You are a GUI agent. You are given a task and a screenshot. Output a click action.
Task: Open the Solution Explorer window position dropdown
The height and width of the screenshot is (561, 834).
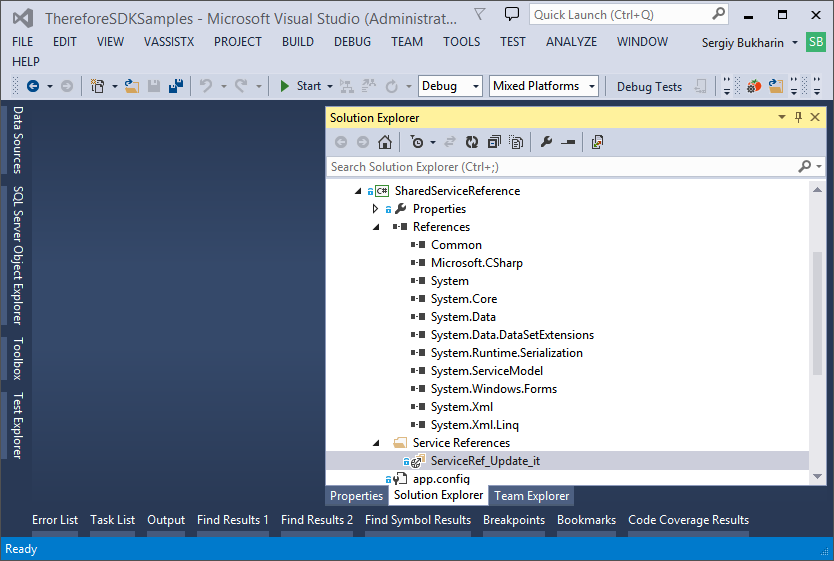coord(782,118)
